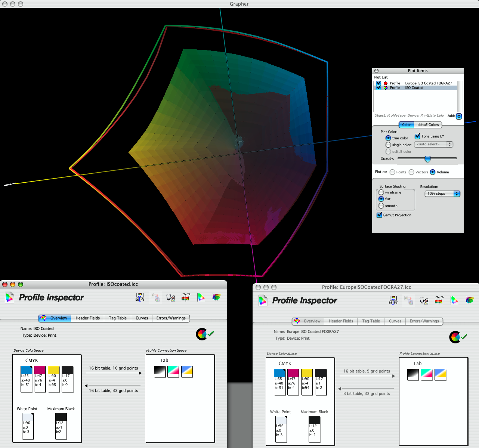The height and width of the screenshot is (448, 479).
Task: Open Header Fields tab in ISOcoated window
Action: [88, 318]
